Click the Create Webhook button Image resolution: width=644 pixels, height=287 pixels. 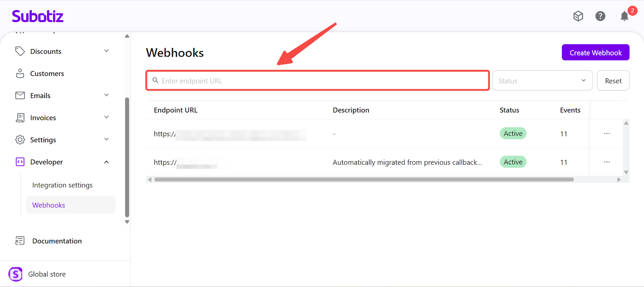pyautogui.click(x=595, y=53)
